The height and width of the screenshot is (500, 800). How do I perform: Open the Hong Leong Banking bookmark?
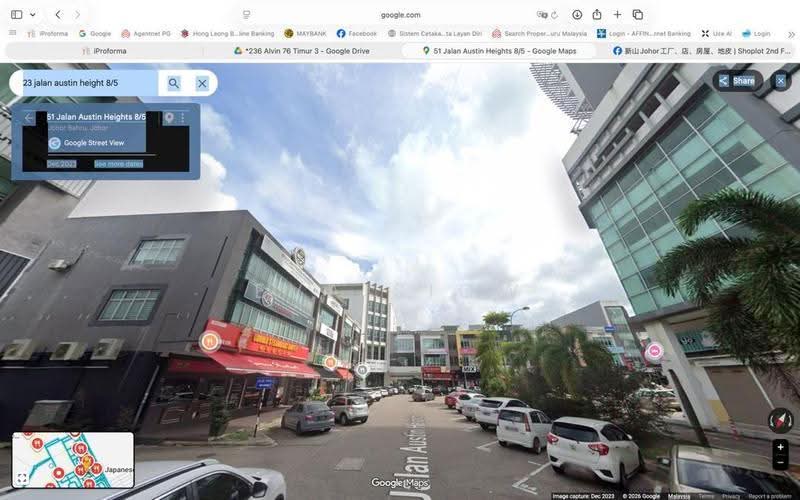pos(228,34)
